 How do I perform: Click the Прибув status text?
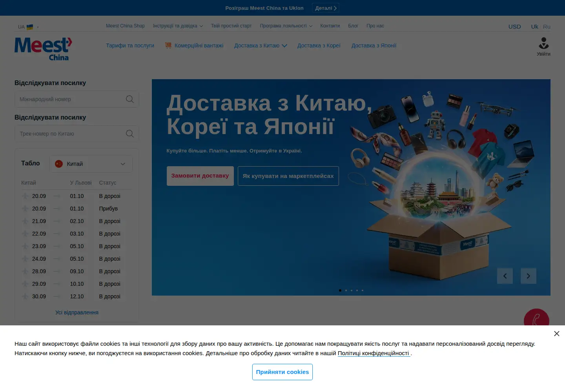pos(108,209)
